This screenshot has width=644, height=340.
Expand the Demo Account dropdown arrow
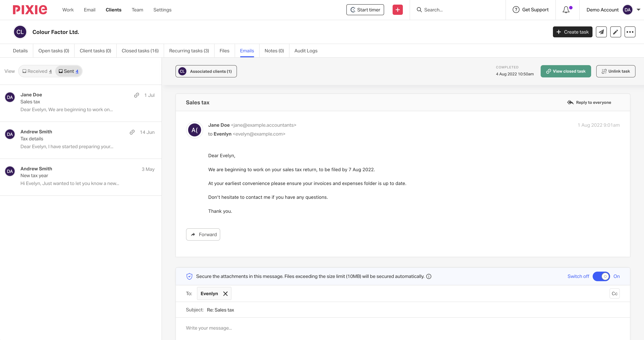pos(638,10)
